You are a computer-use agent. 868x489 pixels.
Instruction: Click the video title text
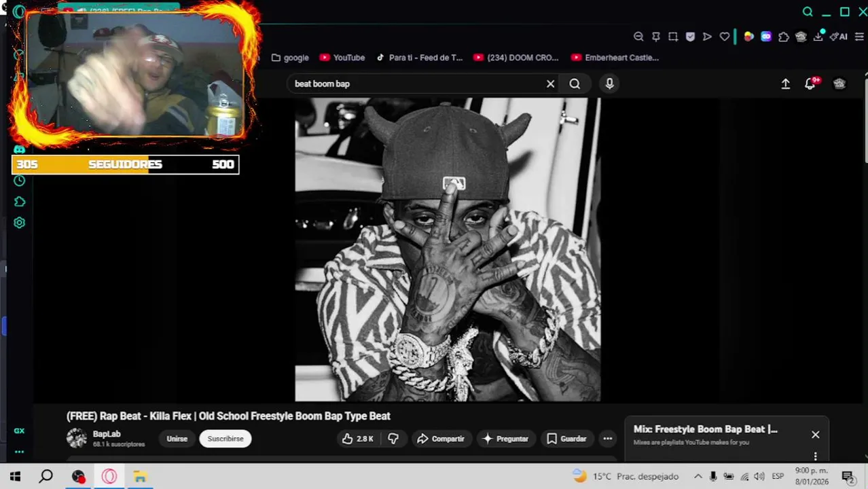pyautogui.click(x=228, y=416)
